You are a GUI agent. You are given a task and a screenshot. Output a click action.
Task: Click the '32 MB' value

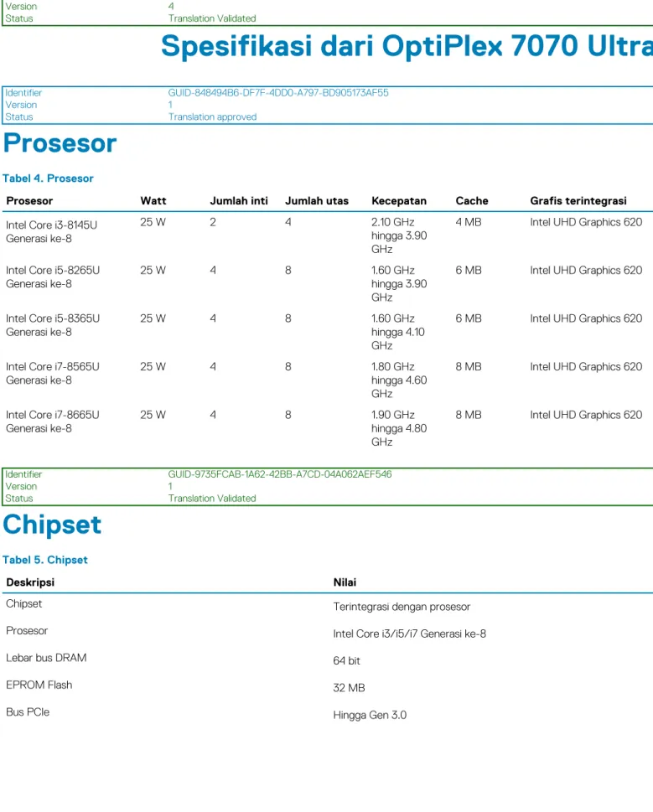click(x=349, y=688)
